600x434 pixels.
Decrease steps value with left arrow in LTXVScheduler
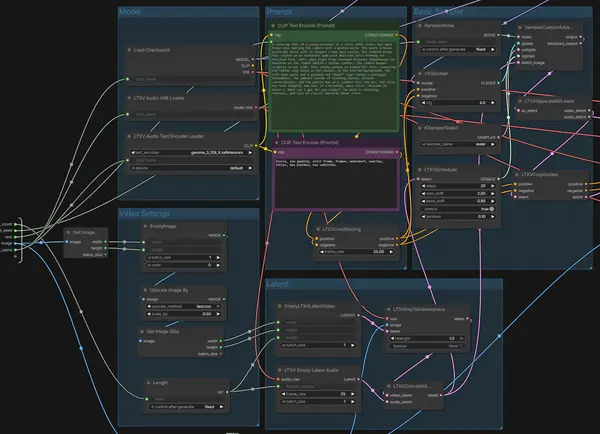click(424, 186)
